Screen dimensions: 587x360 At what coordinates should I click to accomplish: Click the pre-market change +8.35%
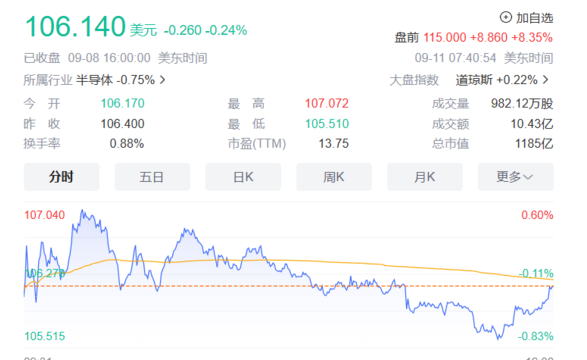click(532, 37)
